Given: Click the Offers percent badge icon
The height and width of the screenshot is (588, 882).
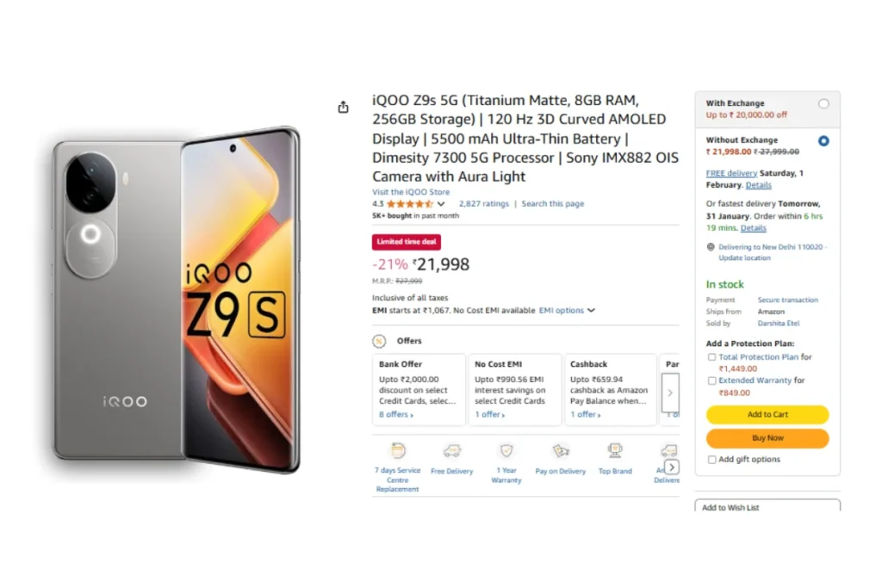Looking at the screenshot, I should point(379,341).
